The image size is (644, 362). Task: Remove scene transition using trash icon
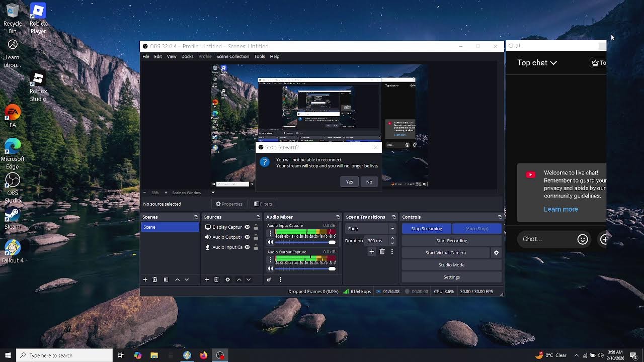pos(382,251)
